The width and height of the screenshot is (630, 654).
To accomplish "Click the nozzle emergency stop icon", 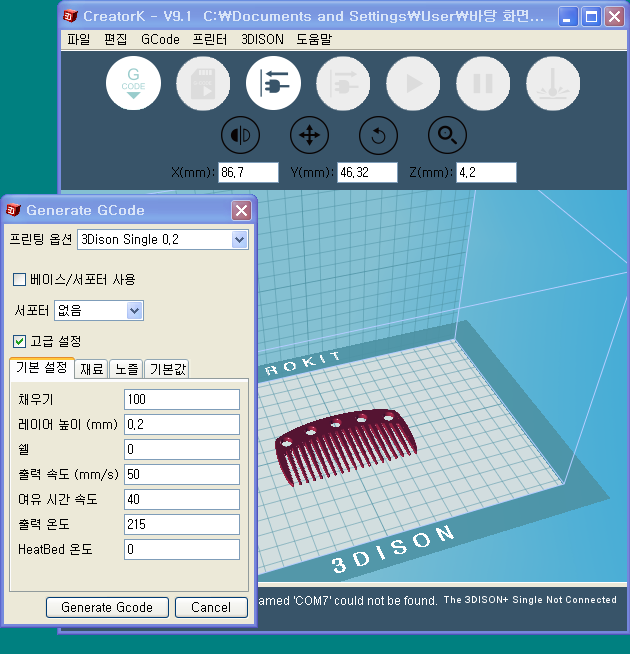I will [x=553, y=83].
